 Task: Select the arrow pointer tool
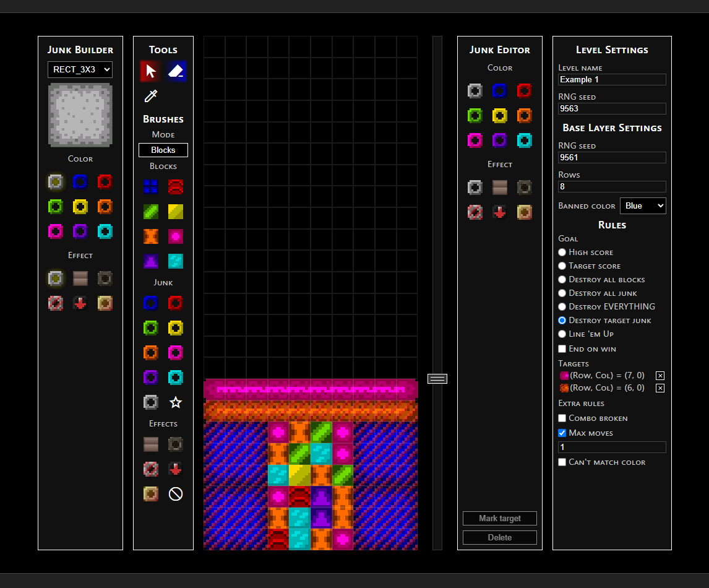point(150,71)
